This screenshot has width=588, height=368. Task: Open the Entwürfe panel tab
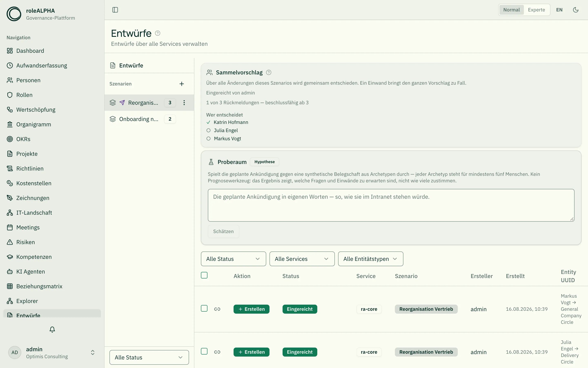click(x=149, y=65)
